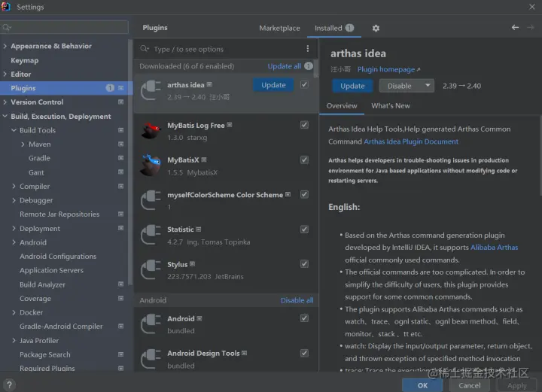Click the project-level icon beside Compiler
The height and width of the screenshot is (392, 542).
pos(120,186)
